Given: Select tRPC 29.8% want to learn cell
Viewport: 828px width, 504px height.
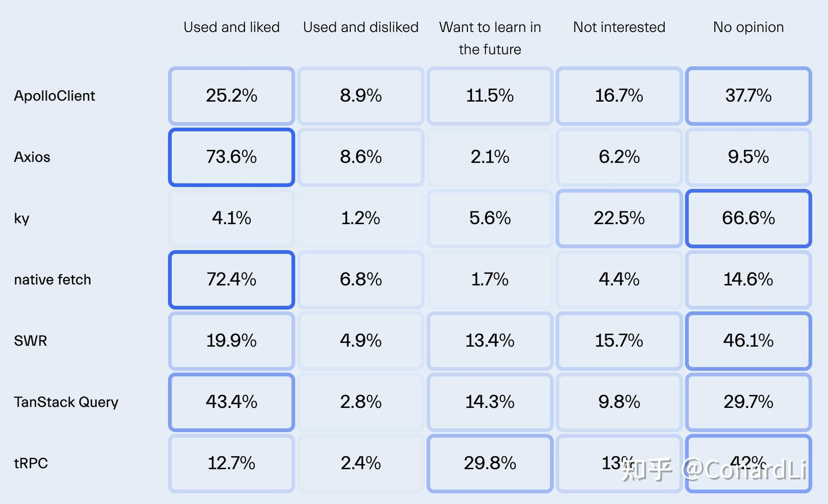Looking at the screenshot, I should [x=490, y=463].
